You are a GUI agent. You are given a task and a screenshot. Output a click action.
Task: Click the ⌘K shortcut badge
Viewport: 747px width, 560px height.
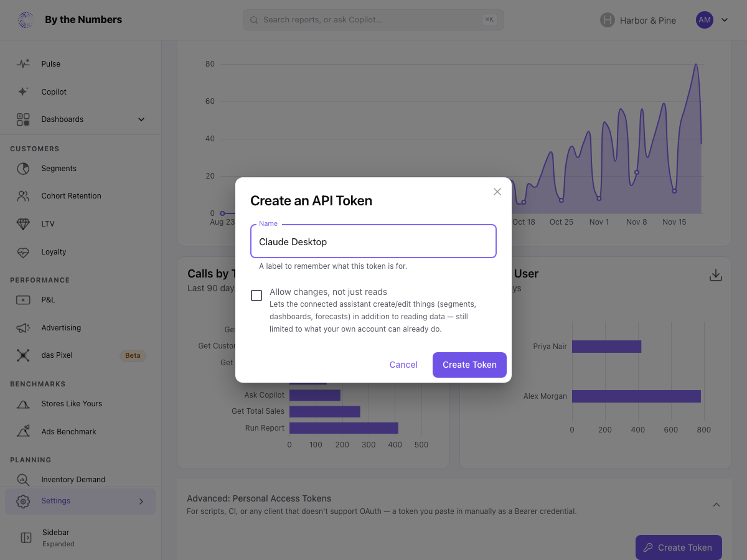coord(489,20)
